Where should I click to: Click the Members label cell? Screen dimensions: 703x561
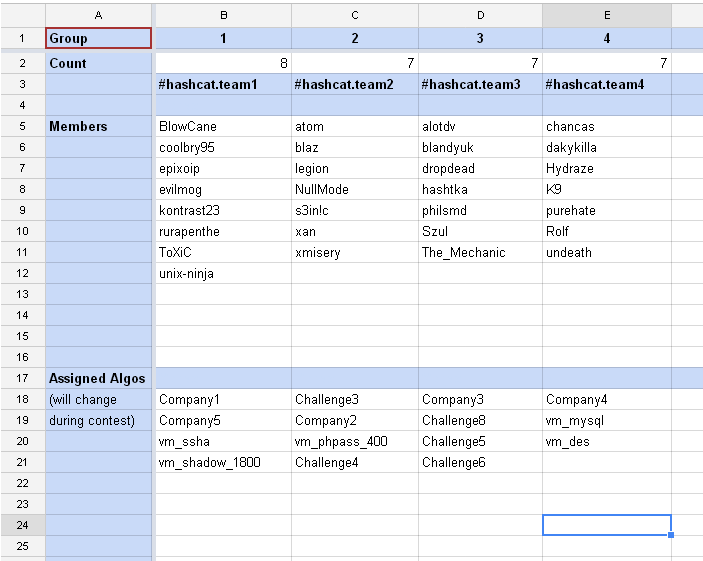coord(98,127)
